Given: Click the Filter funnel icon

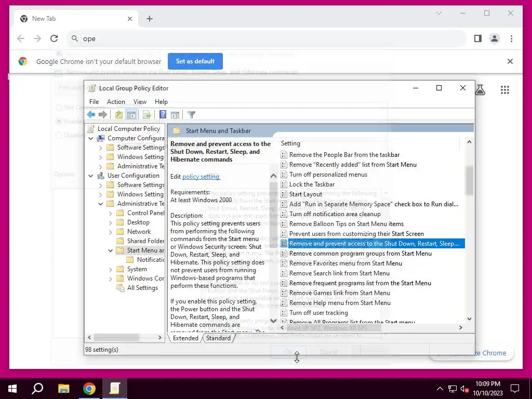Looking at the screenshot, I should tap(191, 115).
